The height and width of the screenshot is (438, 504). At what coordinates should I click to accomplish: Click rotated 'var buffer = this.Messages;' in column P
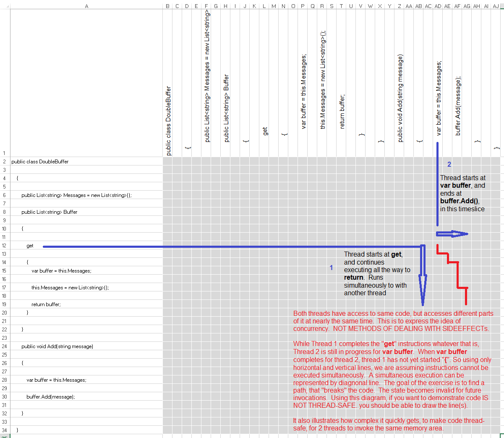[303, 91]
